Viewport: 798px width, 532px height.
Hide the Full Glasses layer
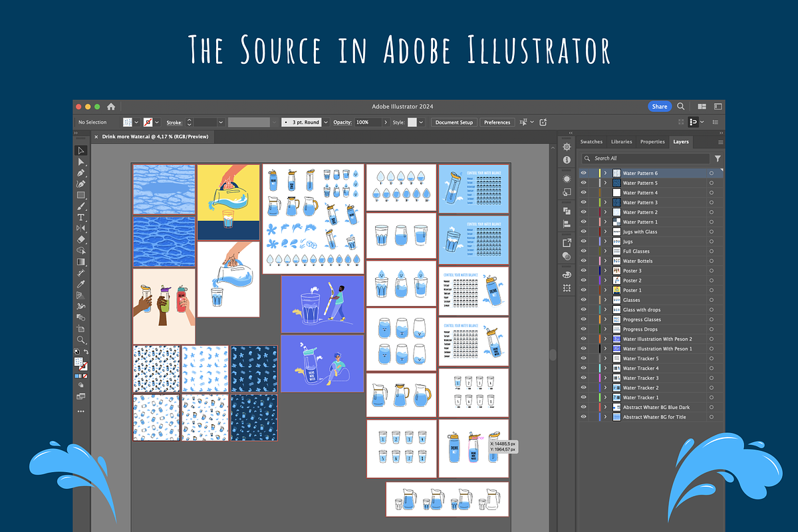(584, 251)
